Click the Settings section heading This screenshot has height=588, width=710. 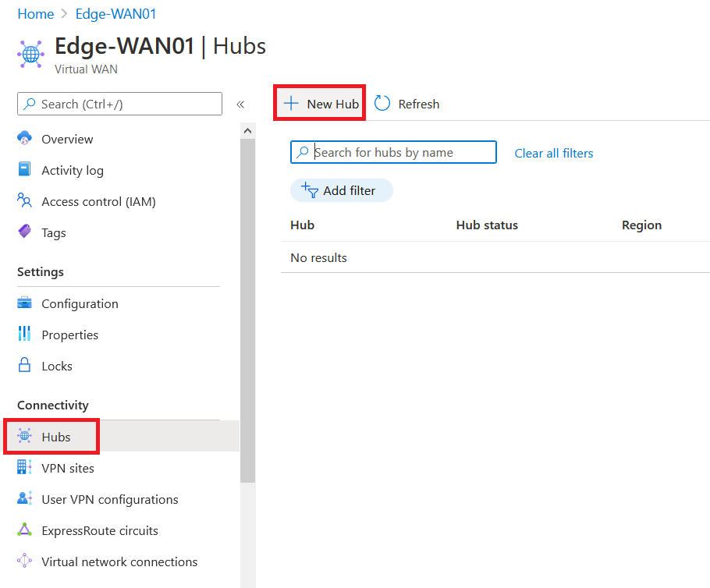(x=41, y=272)
